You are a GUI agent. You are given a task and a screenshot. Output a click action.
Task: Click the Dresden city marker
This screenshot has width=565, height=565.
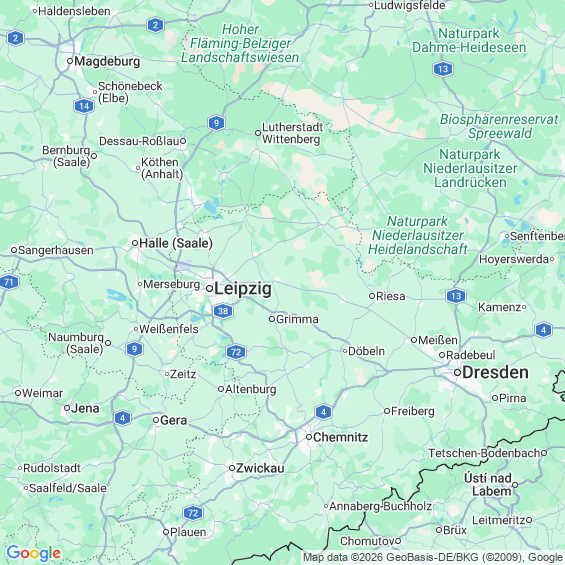457,373
